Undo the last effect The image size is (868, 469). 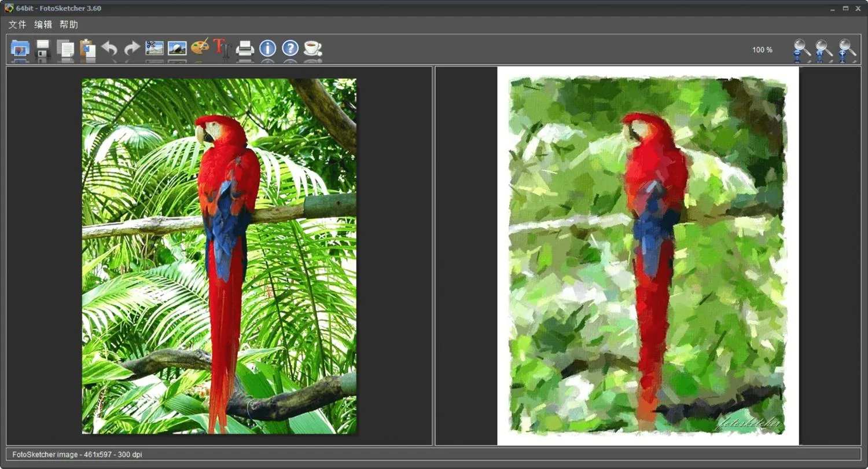pyautogui.click(x=109, y=49)
